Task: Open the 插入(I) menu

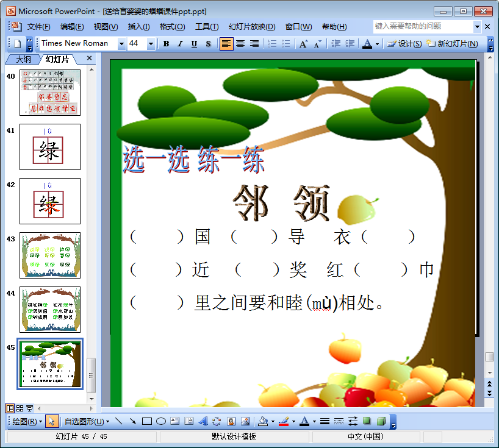Action: click(x=138, y=27)
